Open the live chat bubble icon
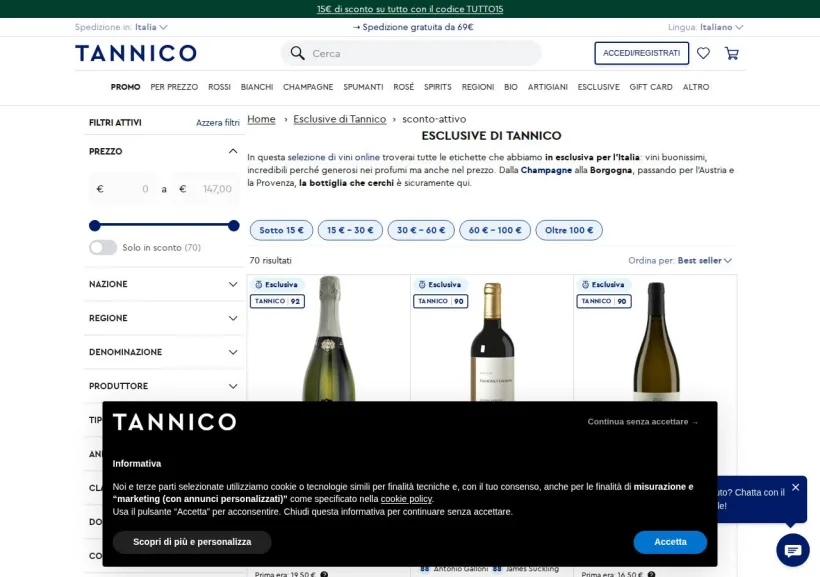The width and height of the screenshot is (820, 577). 793,550
